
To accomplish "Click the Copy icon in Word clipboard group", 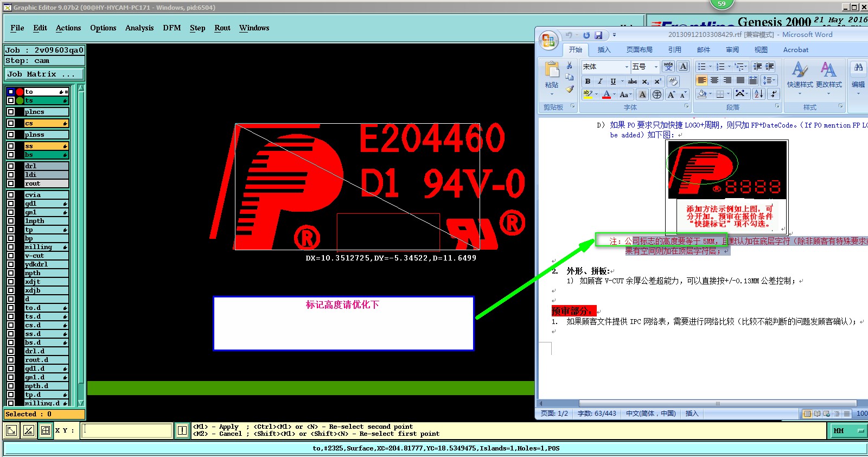I will click(569, 77).
